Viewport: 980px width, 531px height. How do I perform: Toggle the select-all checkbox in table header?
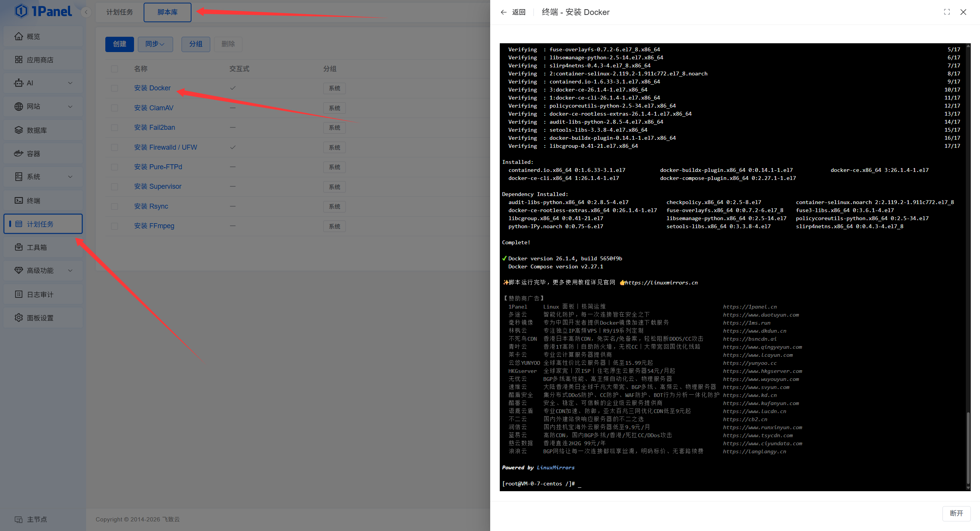[115, 69]
